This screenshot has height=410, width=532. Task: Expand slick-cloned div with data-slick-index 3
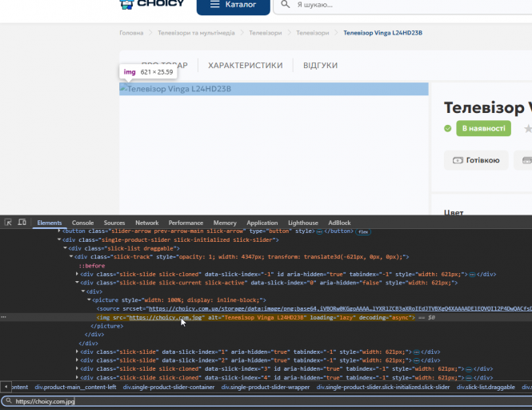77,369
